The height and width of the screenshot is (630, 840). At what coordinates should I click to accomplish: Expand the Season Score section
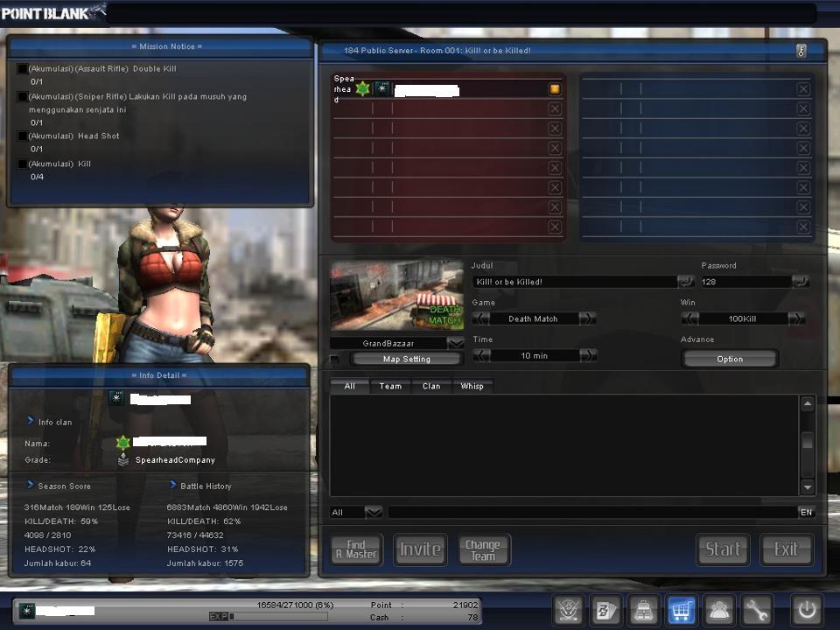31,485
